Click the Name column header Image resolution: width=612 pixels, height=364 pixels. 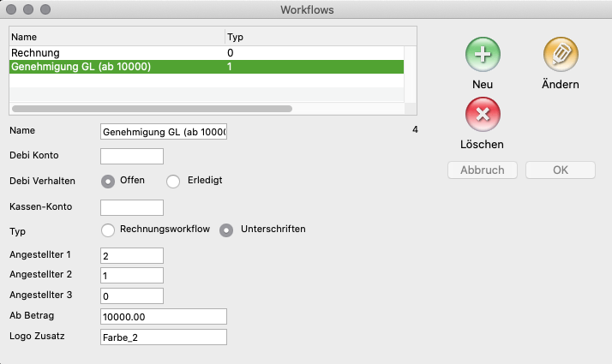point(116,38)
